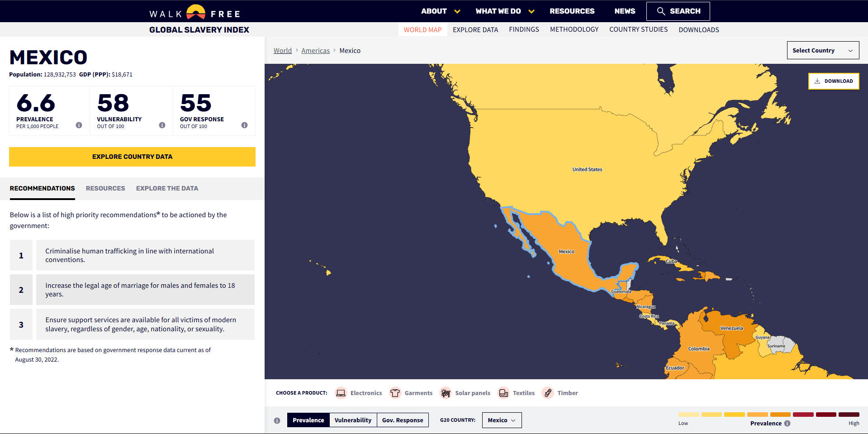The image size is (868, 434).
Task: Click the Colombia label on map
Action: 699,348
